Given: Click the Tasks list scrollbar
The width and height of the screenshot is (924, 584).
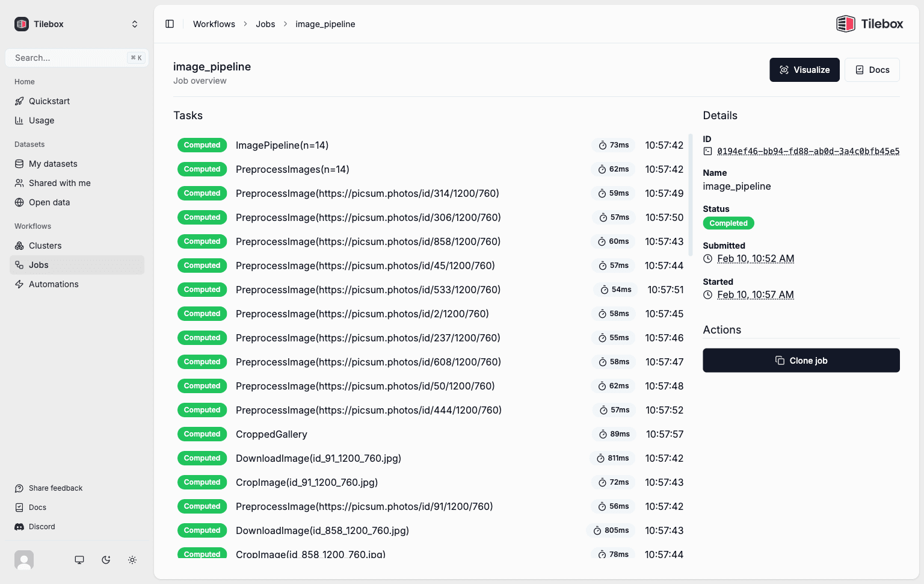Looking at the screenshot, I should 691,194.
